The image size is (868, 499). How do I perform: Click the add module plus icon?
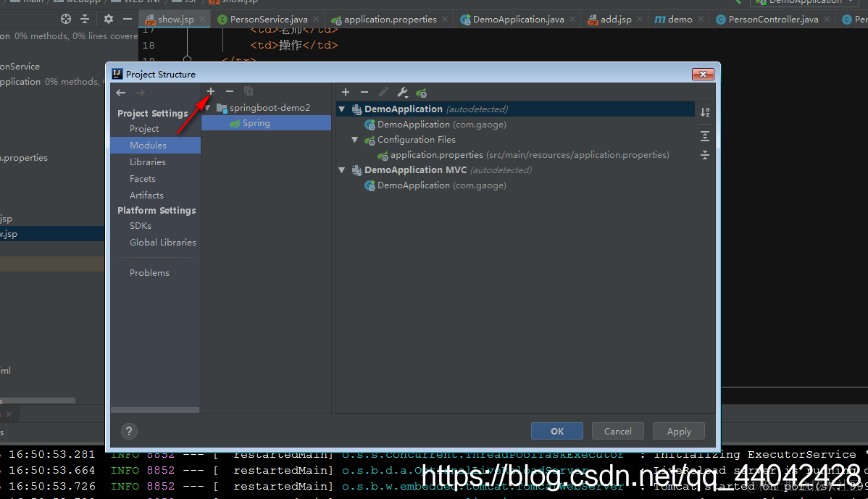(210, 91)
